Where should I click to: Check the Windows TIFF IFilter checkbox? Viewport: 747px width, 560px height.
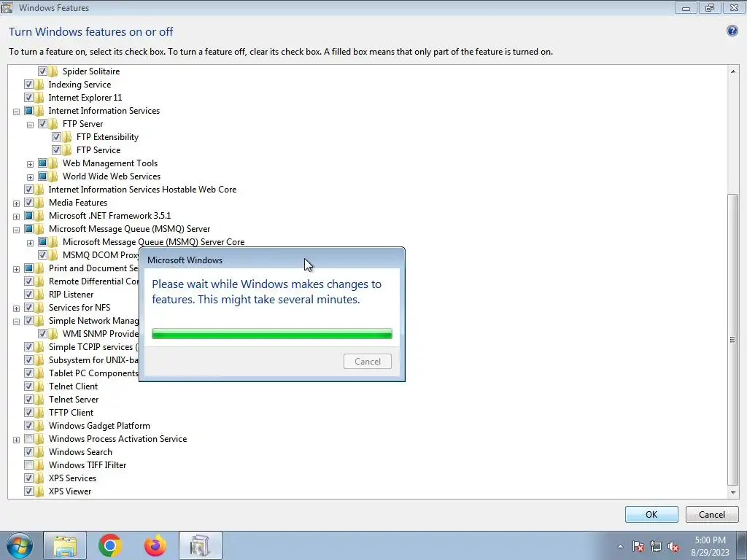coord(28,464)
